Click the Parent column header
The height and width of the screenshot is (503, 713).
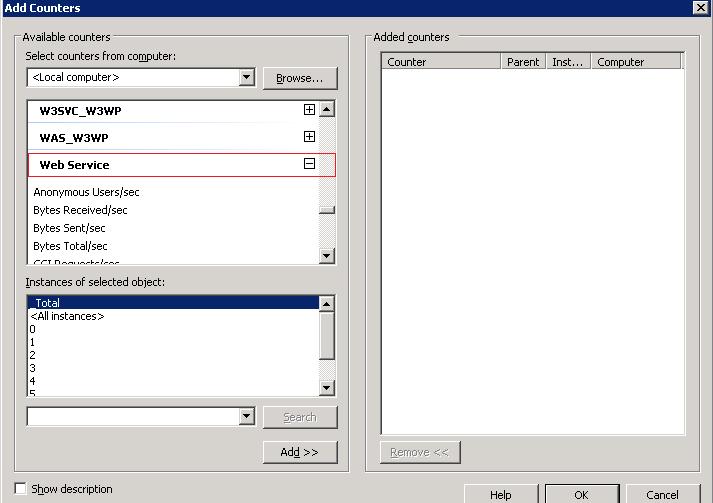tap(523, 61)
